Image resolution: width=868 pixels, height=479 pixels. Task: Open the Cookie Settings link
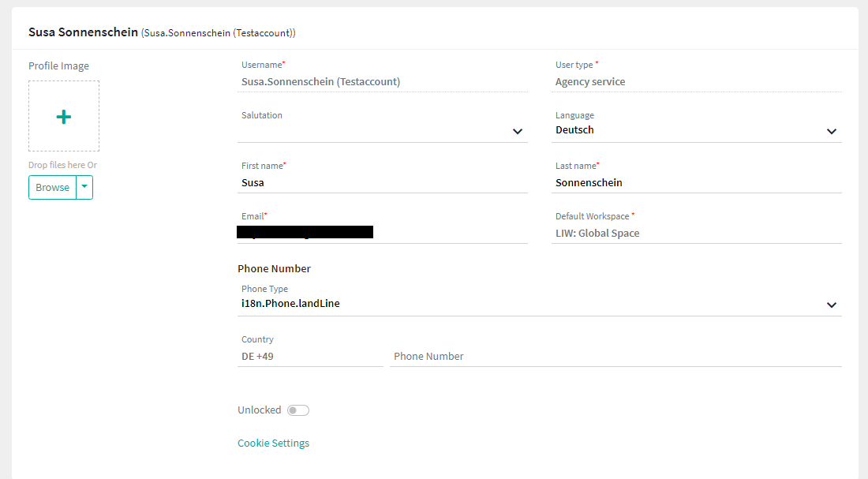(x=273, y=443)
